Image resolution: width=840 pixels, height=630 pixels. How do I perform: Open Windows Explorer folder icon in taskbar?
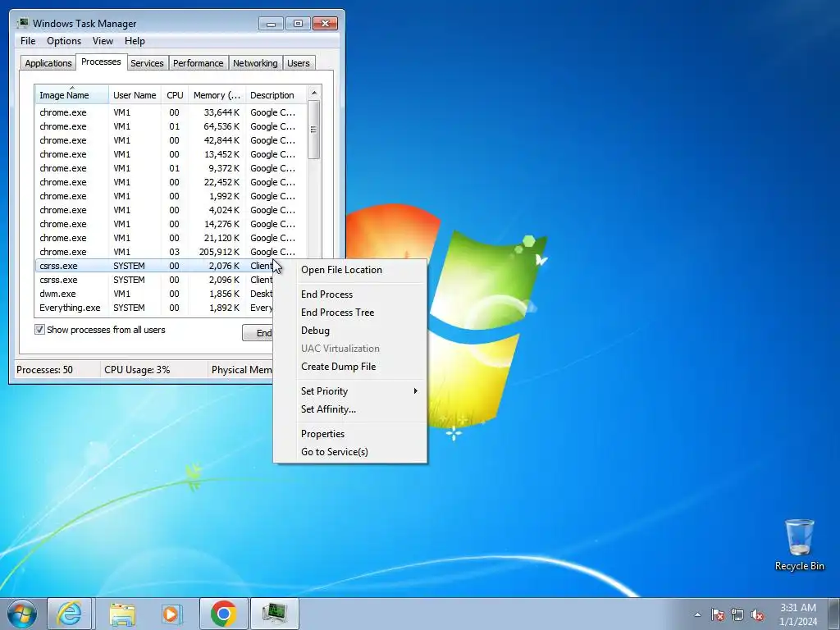[121, 614]
